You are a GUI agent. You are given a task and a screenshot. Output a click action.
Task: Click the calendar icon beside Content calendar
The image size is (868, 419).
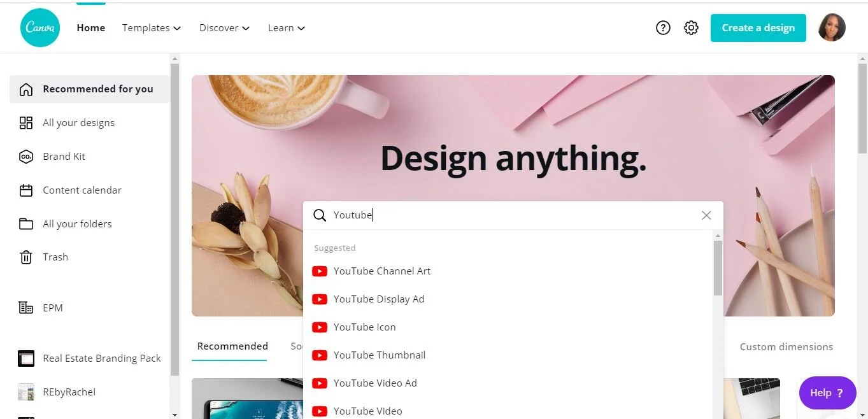click(x=26, y=190)
